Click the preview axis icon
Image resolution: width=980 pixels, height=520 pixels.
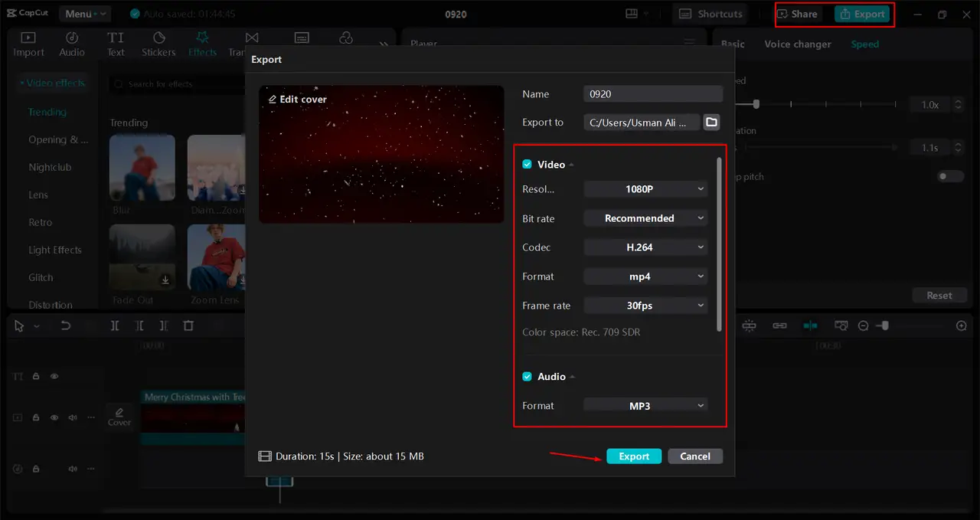[841, 325]
